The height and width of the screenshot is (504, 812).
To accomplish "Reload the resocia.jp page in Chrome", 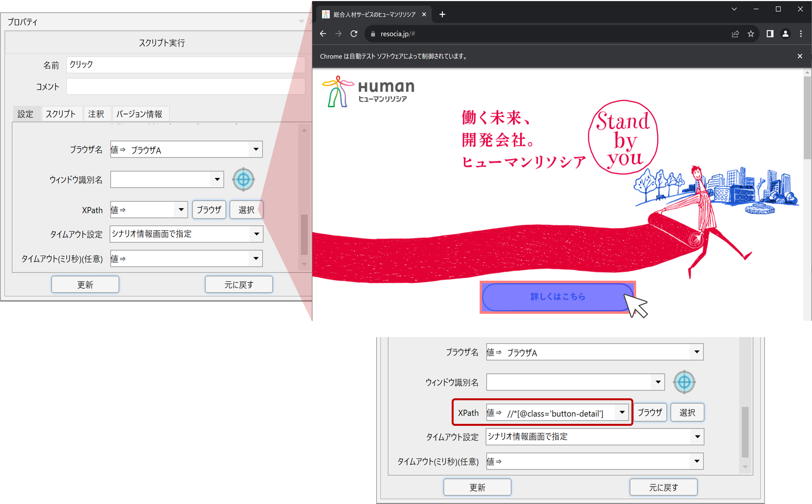I will [354, 34].
